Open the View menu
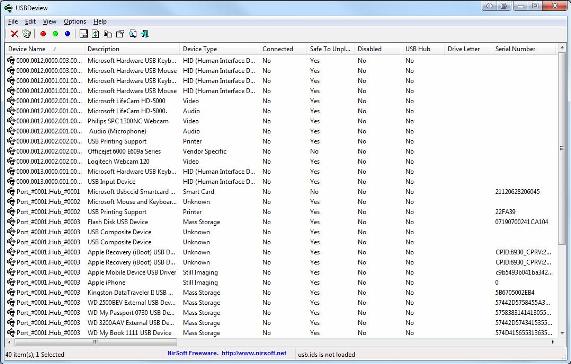 coord(50,21)
